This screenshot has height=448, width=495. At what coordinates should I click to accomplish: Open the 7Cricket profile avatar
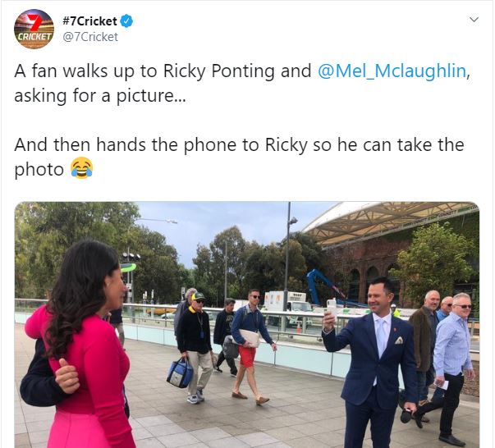tap(34, 29)
